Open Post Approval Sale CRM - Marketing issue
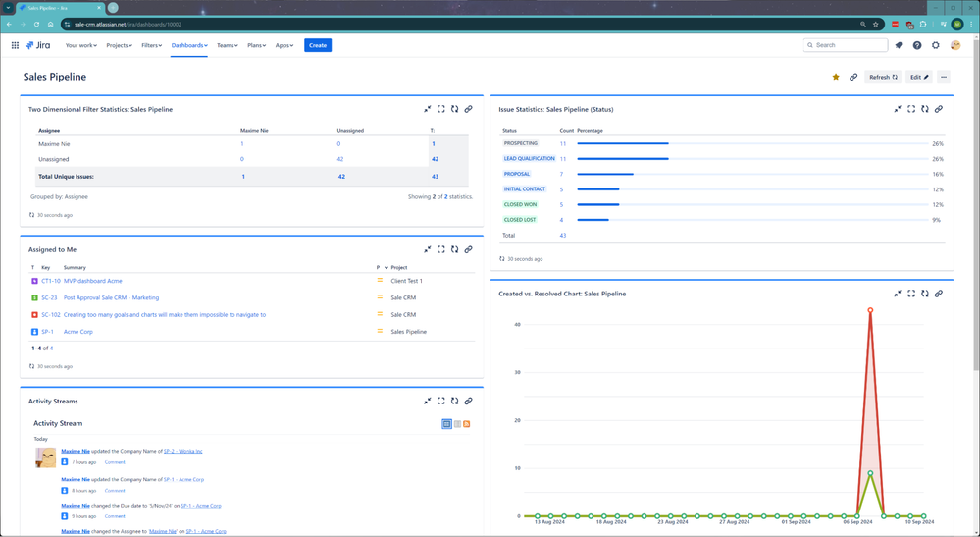Viewport: 980px width, 537px height. (111, 298)
